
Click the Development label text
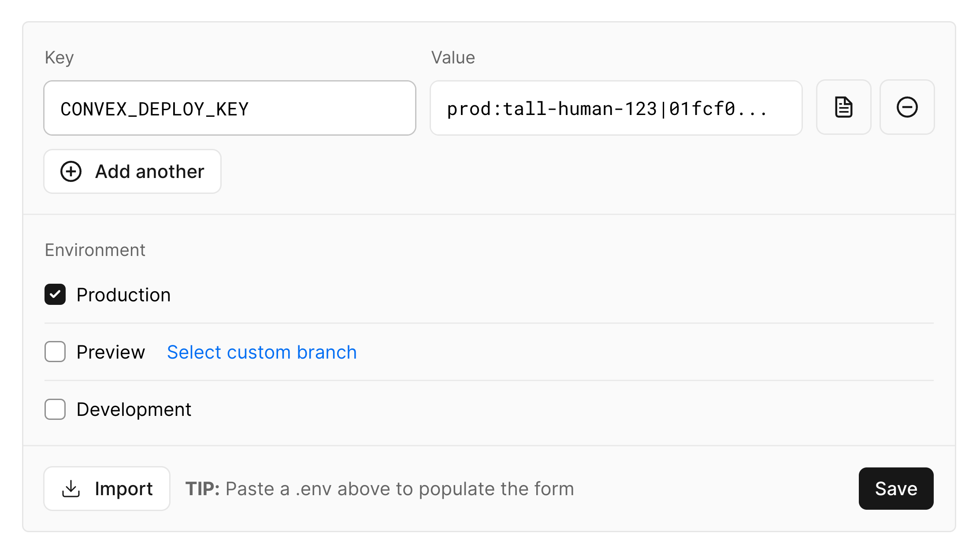(x=134, y=409)
